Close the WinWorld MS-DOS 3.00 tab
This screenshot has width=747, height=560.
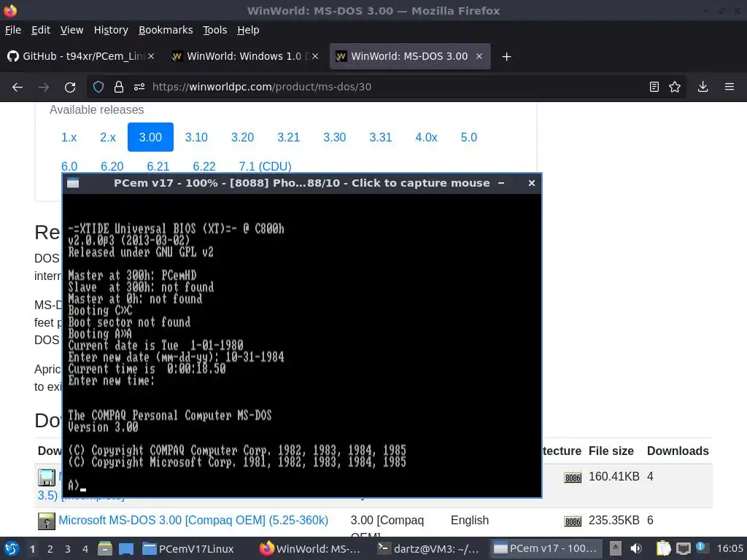pyautogui.click(x=479, y=56)
